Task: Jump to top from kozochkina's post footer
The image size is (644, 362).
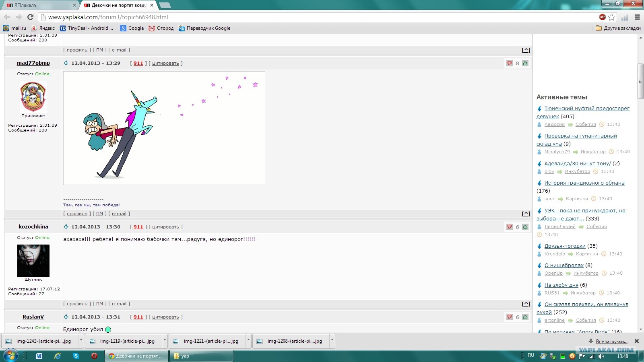Action: click(526, 304)
